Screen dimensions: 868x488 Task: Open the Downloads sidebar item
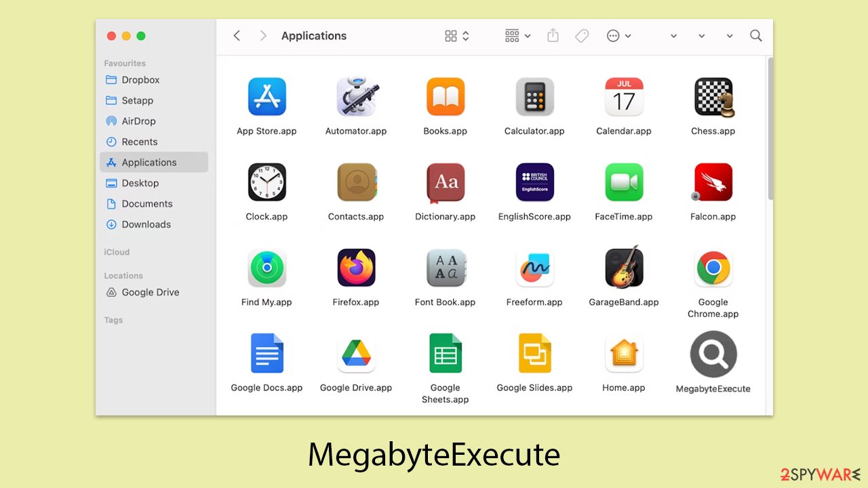pyautogui.click(x=146, y=224)
